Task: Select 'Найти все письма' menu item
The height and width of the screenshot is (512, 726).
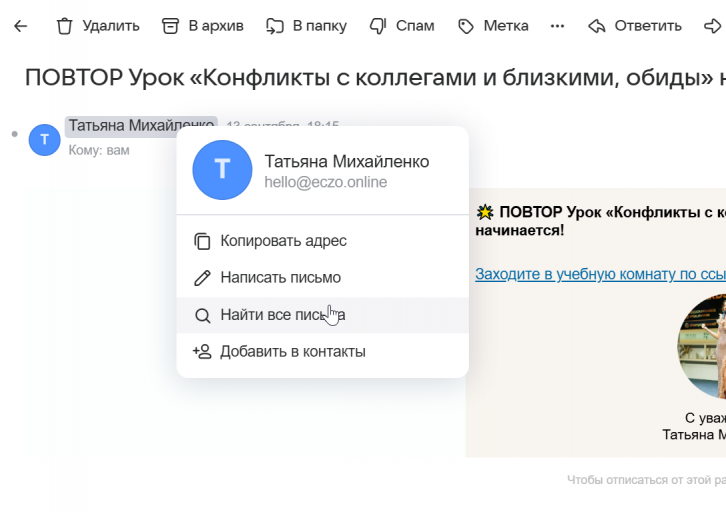Action: click(x=323, y=315)
